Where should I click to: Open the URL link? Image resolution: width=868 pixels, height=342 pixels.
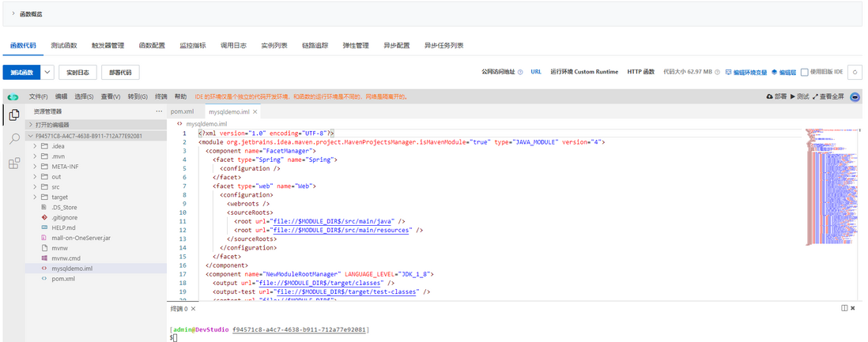pos(536,72)
